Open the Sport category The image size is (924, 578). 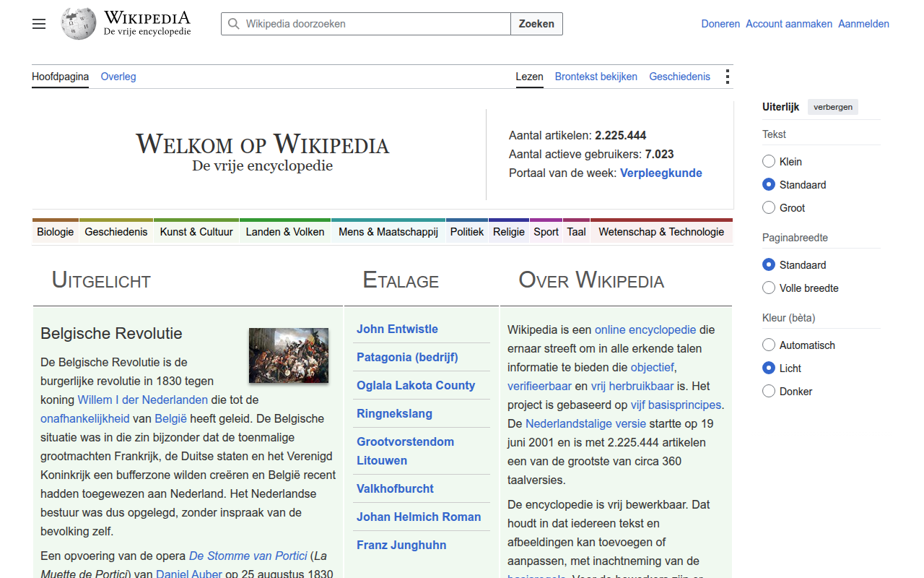[x=546, y=232]
